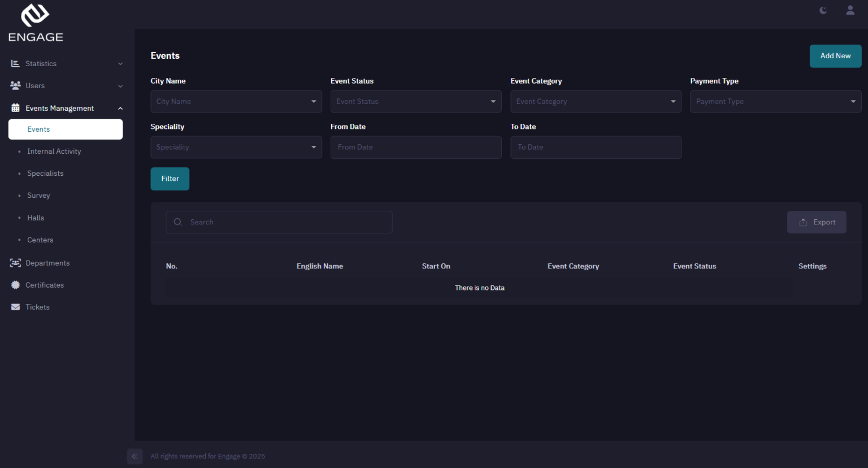Viewport: 868px width, 468px height.
Task: Collapse the sidebar using the double-chevron button
Action: (x=134, y=456)
